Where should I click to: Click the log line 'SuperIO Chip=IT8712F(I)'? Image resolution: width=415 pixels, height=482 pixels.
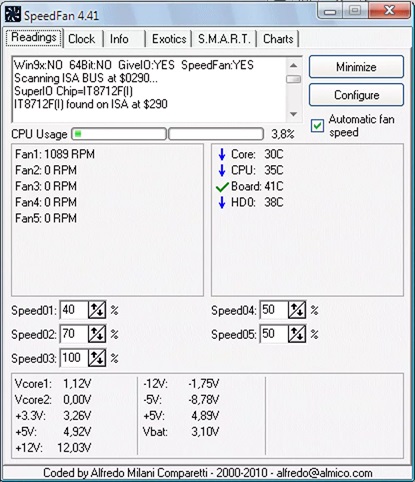pyautogui.click(x=73, y=91)
